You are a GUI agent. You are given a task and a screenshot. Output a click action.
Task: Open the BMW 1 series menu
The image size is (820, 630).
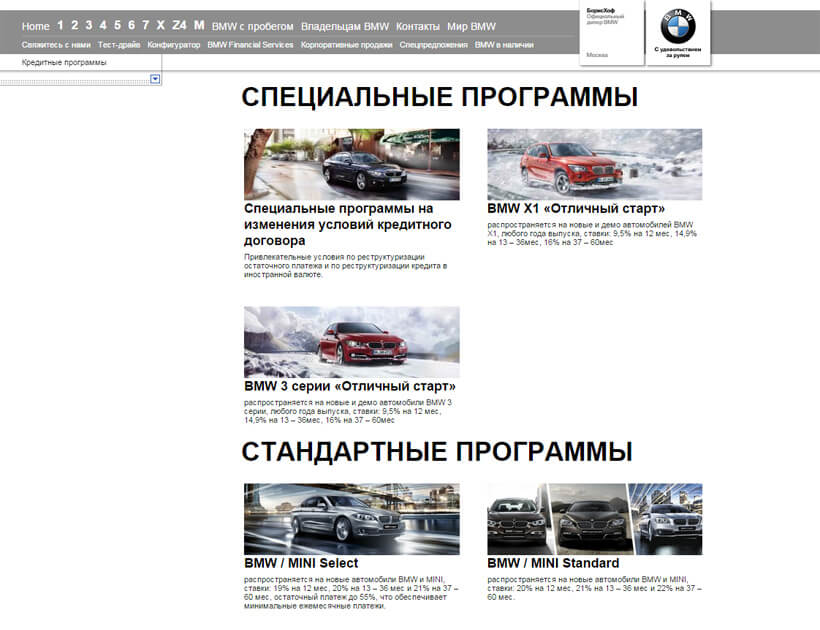click(60, 25)
